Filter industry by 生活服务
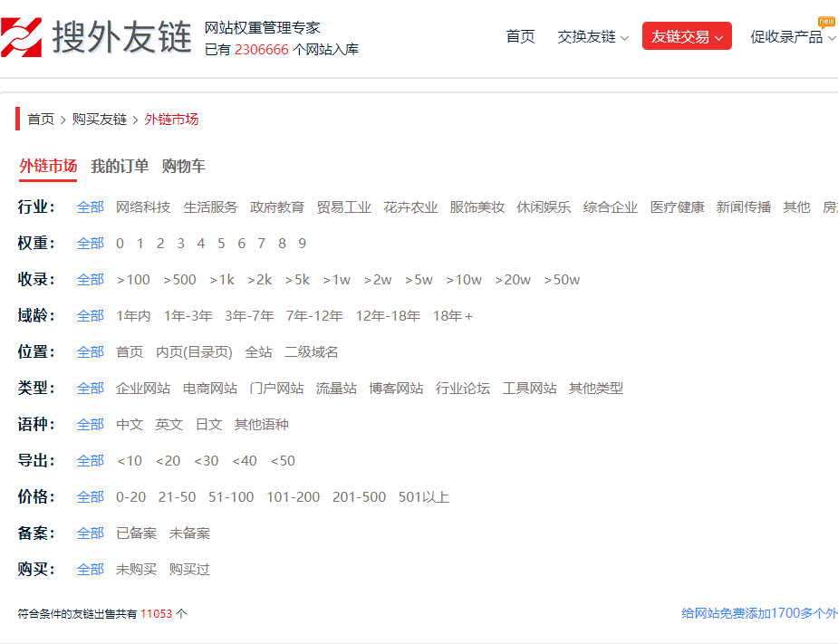 coord(210,207)
